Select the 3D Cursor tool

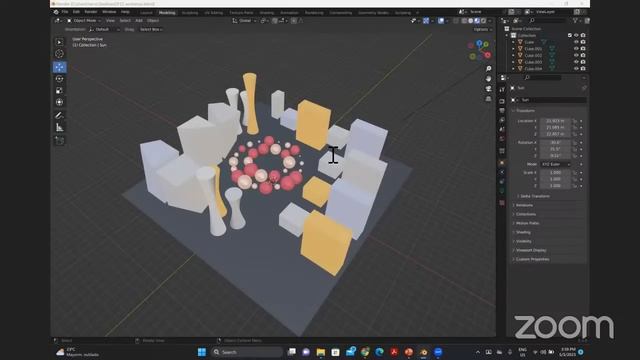pos(60,53)
